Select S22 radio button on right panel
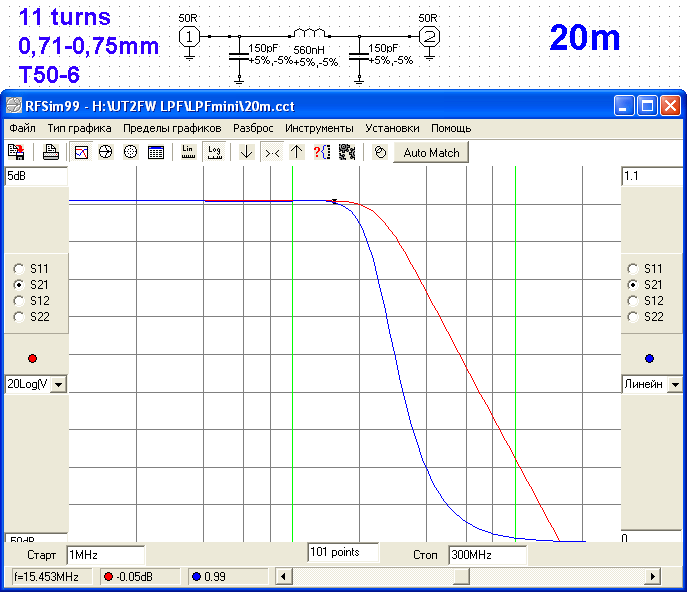Viewport: 688px width, 594px height. point(632,317)
